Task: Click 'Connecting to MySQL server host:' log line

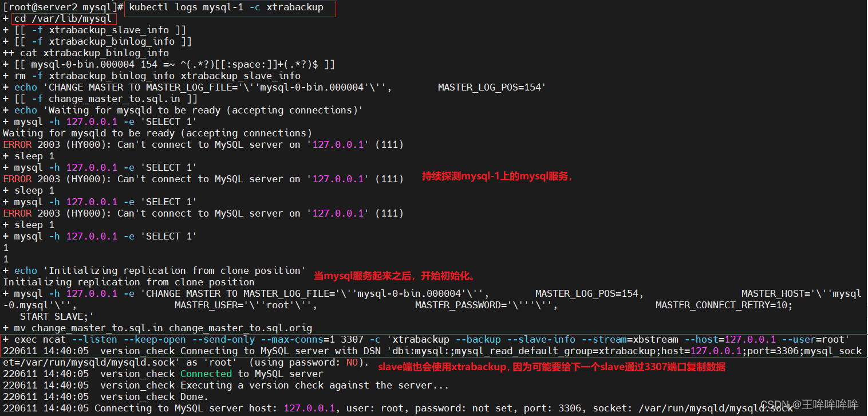Action: coord(186,409)
